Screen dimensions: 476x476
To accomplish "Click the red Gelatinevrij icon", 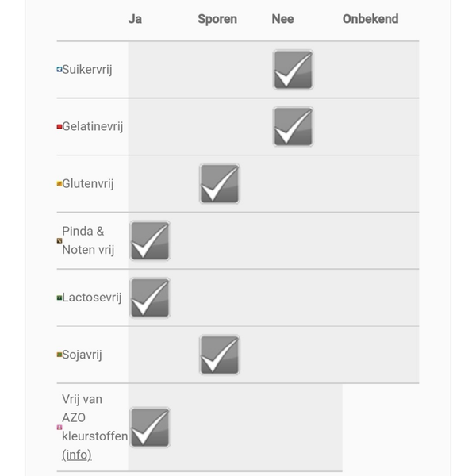I will pos(59,127).
